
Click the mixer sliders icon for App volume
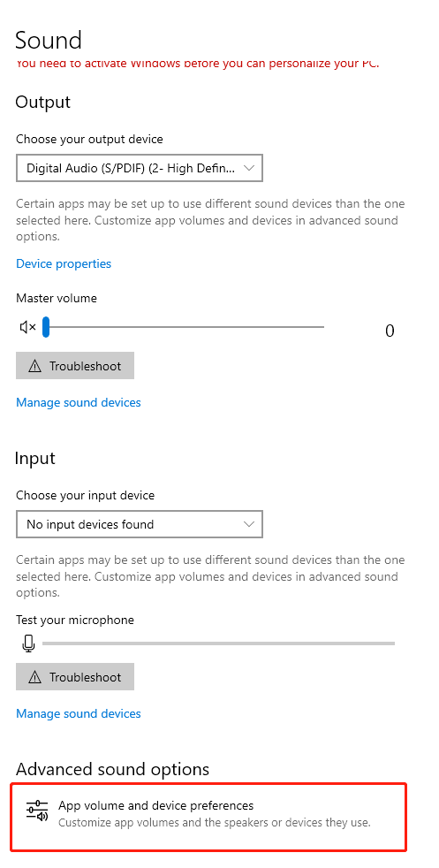[x=37, y=811]
